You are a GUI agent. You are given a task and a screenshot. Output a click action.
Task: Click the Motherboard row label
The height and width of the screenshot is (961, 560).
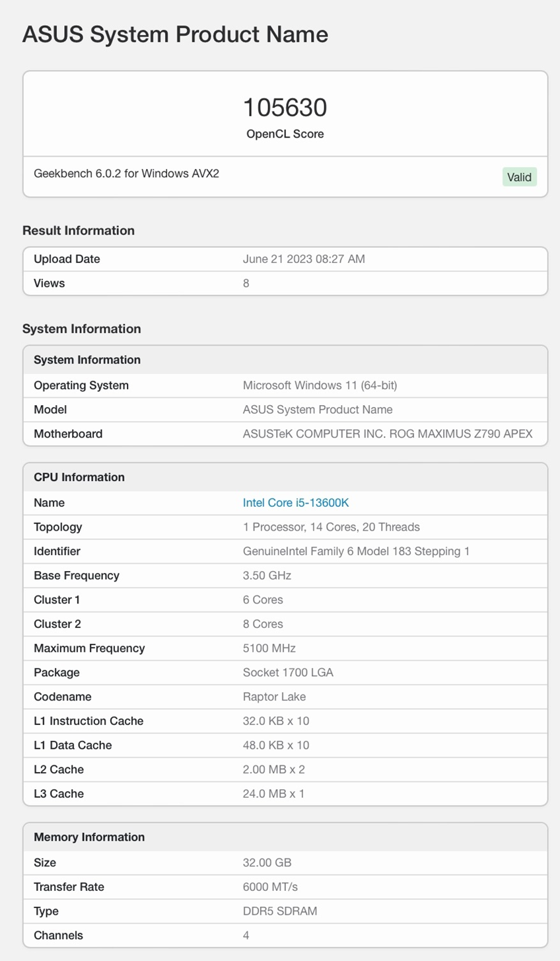pyautogui.click(x=68, y=434)
